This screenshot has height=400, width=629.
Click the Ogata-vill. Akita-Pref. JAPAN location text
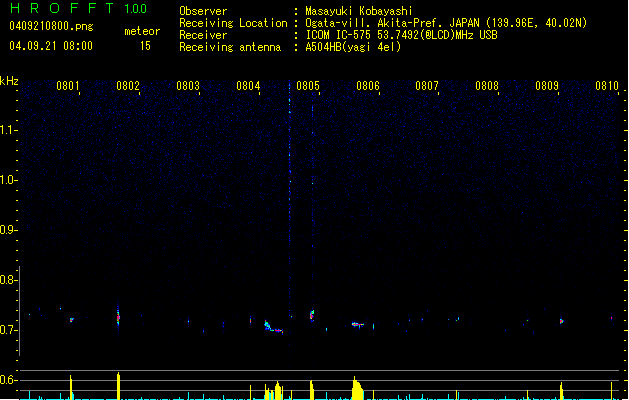446,23
